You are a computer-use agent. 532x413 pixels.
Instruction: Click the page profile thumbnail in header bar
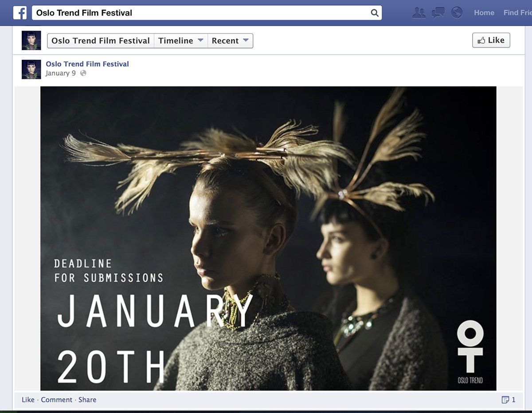31,40
